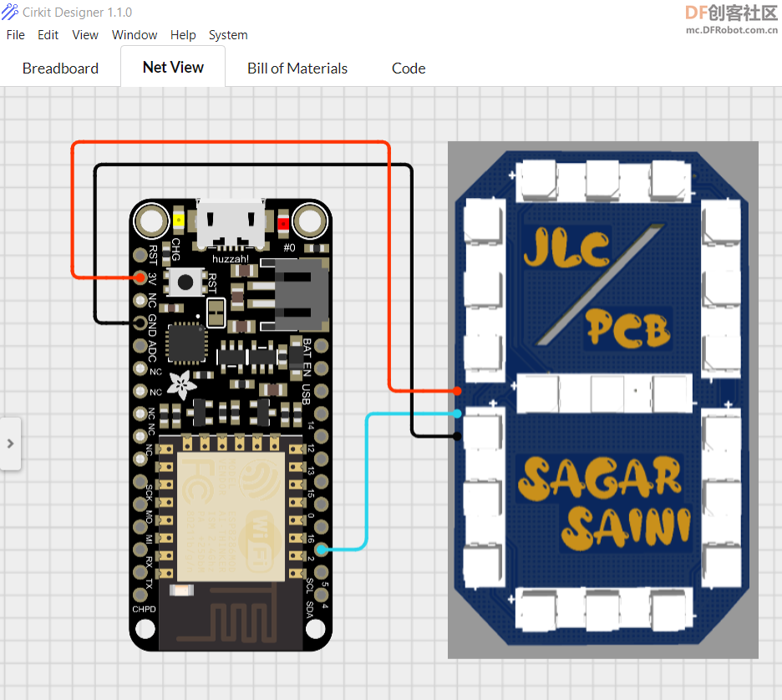This screenshot has width=782, height=700.
Task: Click the red wire endpoint on the LED PCB
Action: click(x=457, y=391)
